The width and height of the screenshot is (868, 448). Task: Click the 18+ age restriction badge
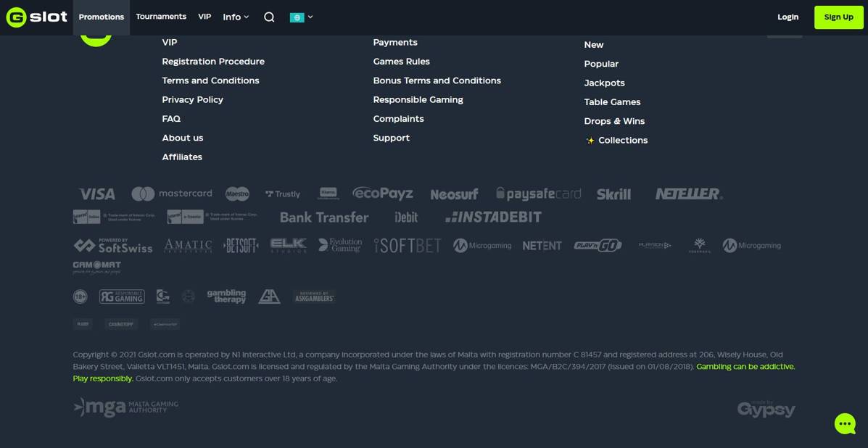coord(80,296)
